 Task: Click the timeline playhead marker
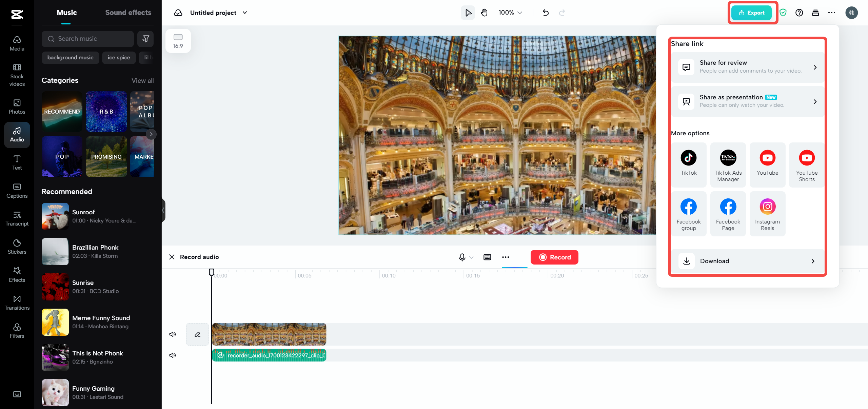pos(212,272)
